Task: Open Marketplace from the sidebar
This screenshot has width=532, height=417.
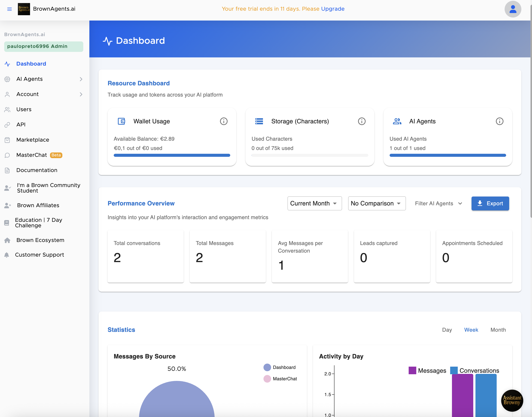Action: tap(33, 140)
